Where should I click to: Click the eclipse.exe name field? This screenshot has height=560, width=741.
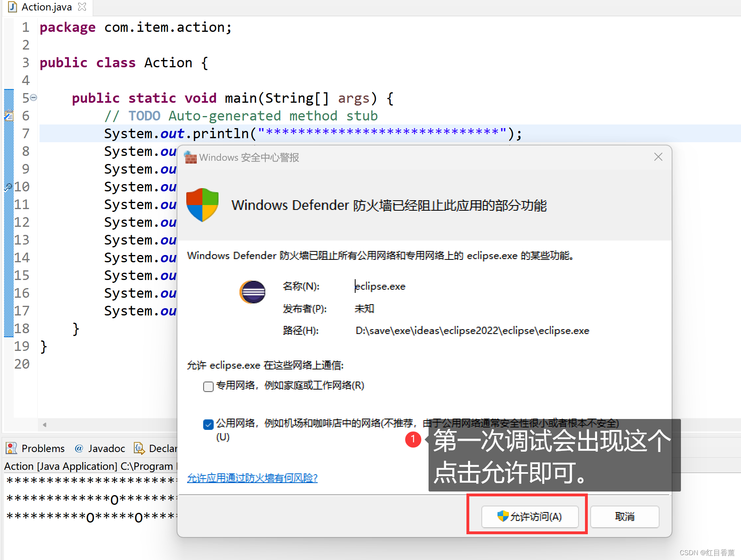380,286
